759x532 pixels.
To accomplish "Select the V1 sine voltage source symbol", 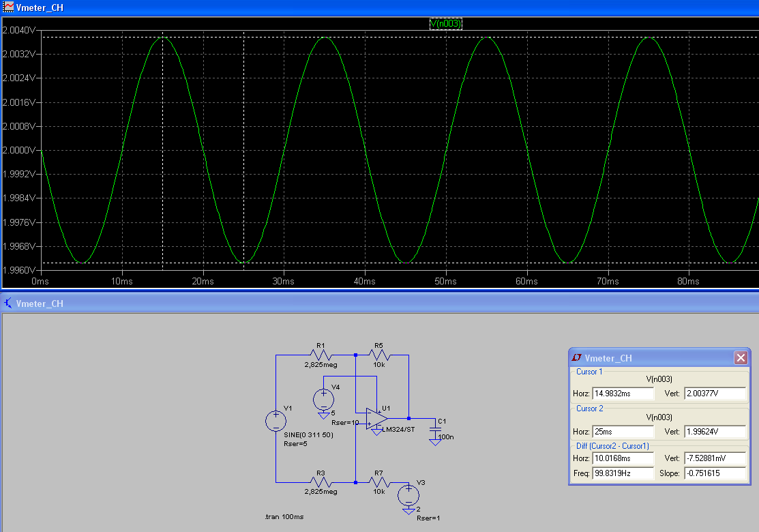I will tap(276, 420).
